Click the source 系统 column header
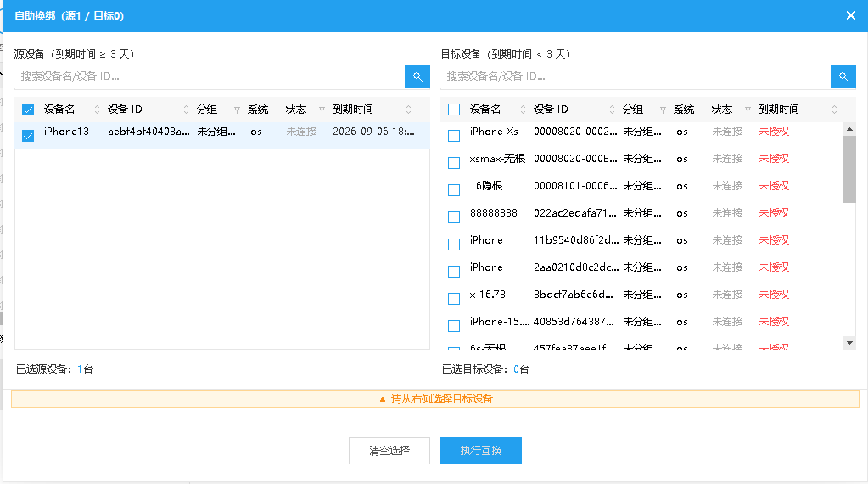Image resolution: width=868 pixels, height=484 pixels. 258,110
